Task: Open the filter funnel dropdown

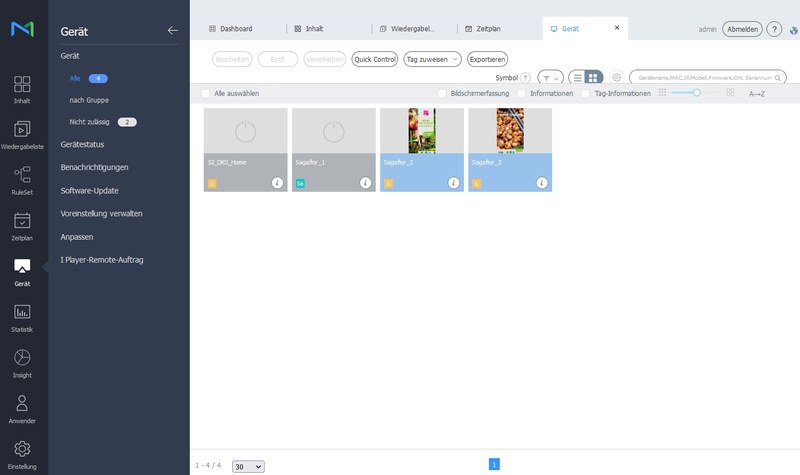Action: pyautogui.click(x=550, y=77)
